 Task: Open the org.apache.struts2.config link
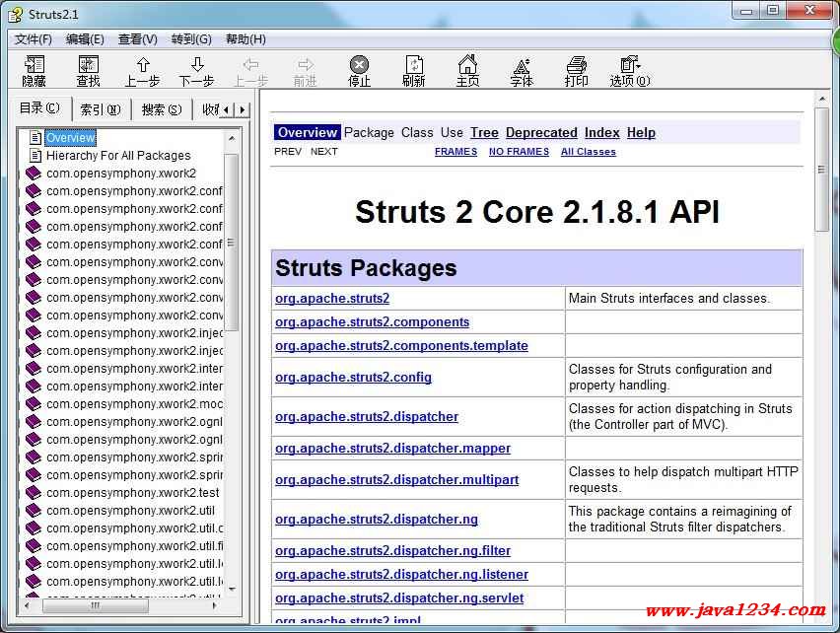[353, 377]
